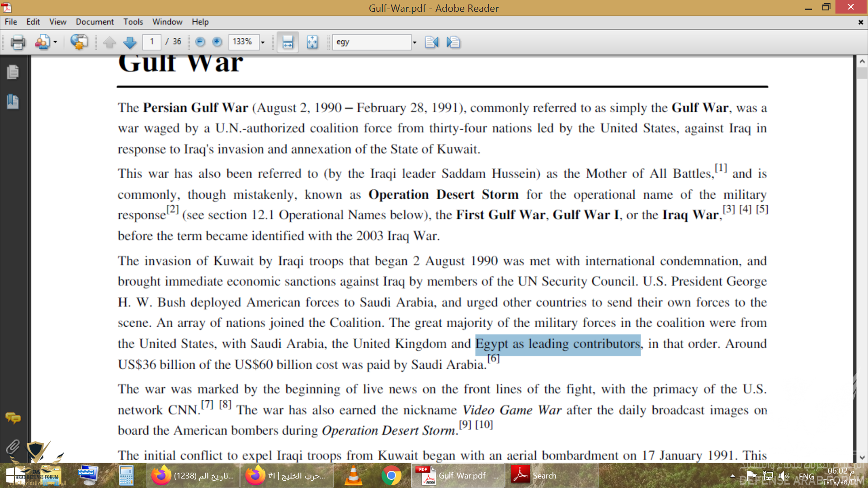Click the page number input field

(x=152, y=42)
